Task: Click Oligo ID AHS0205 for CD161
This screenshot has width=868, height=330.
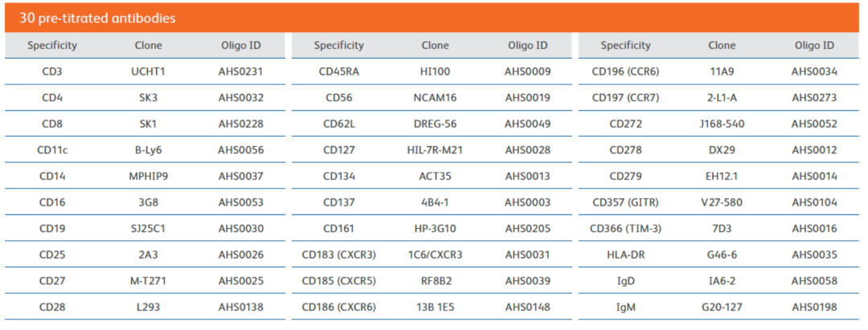Action: (x=527, y=229)
